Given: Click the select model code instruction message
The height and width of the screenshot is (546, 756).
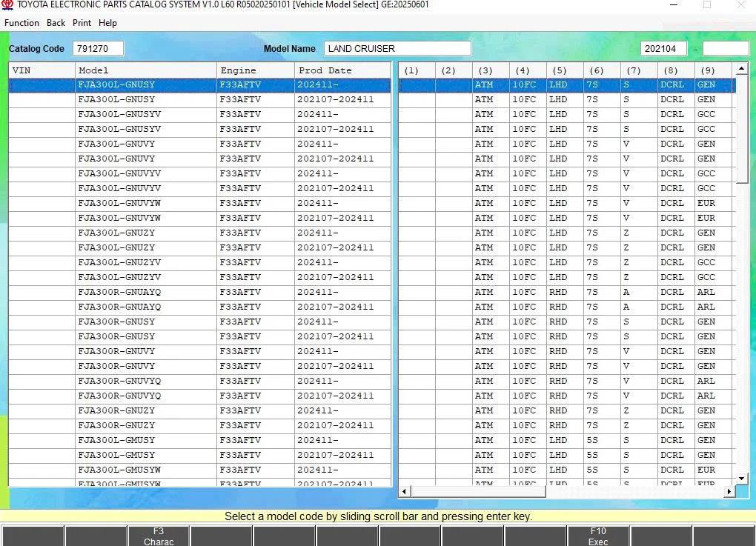Looking at the screenshot, I should [x=379, y=516].
